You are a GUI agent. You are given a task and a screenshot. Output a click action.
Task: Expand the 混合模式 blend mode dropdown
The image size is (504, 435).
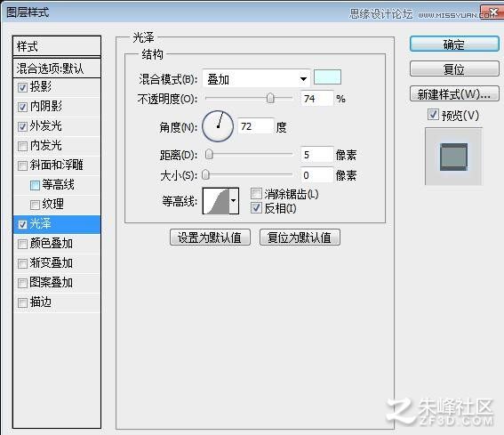pos(256,79)
